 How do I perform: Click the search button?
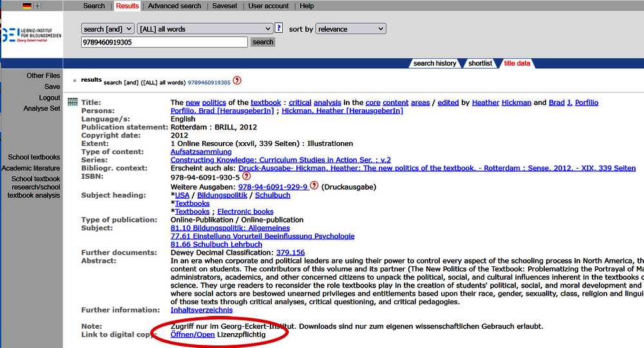tap(263, 42)
